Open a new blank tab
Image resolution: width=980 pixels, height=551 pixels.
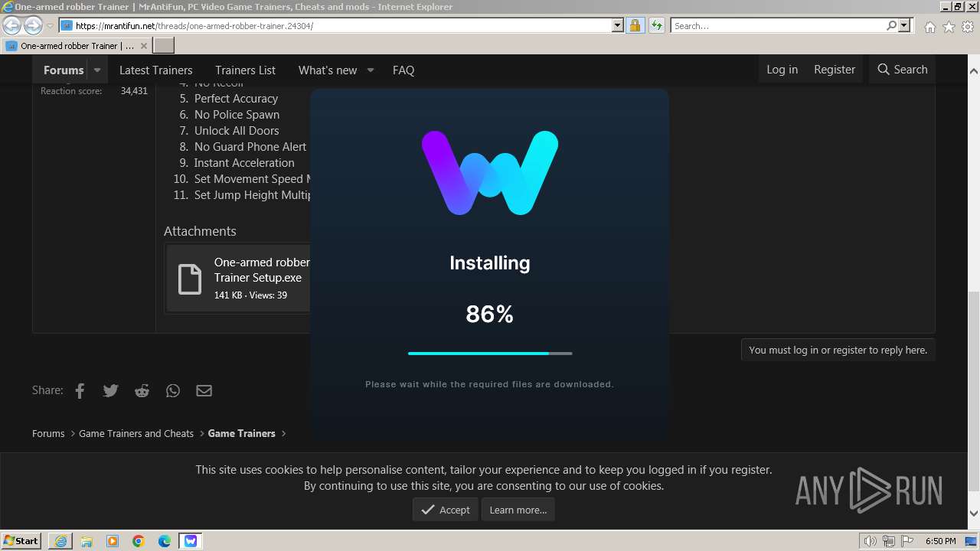[164, 46]
